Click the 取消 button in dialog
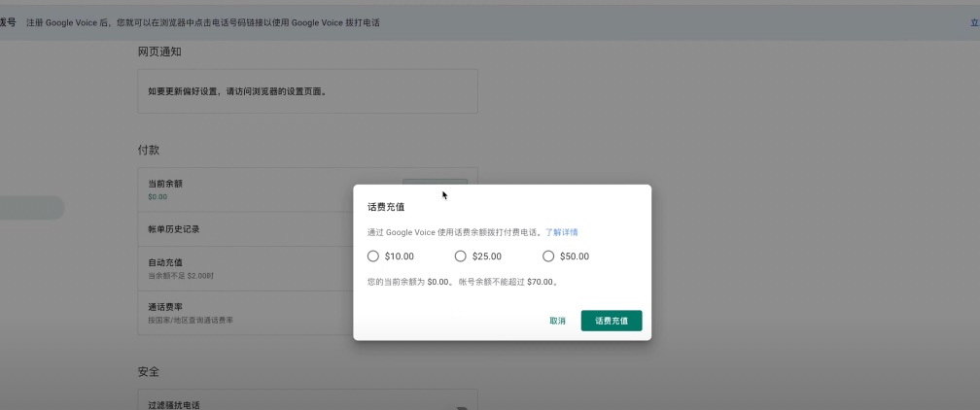 click(x=557, y=321)
